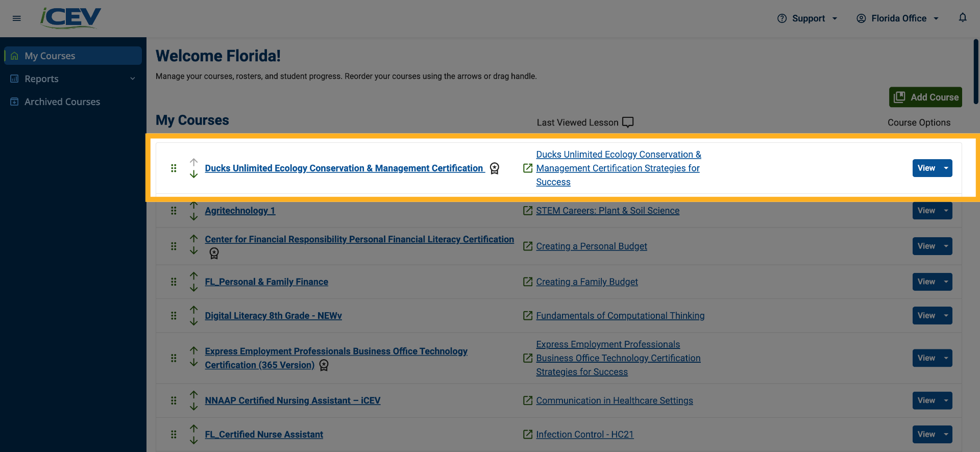Grab the drag handle for FL_Personal & Family Finance
The image size is (980, 452).
(x=174, y=282)
